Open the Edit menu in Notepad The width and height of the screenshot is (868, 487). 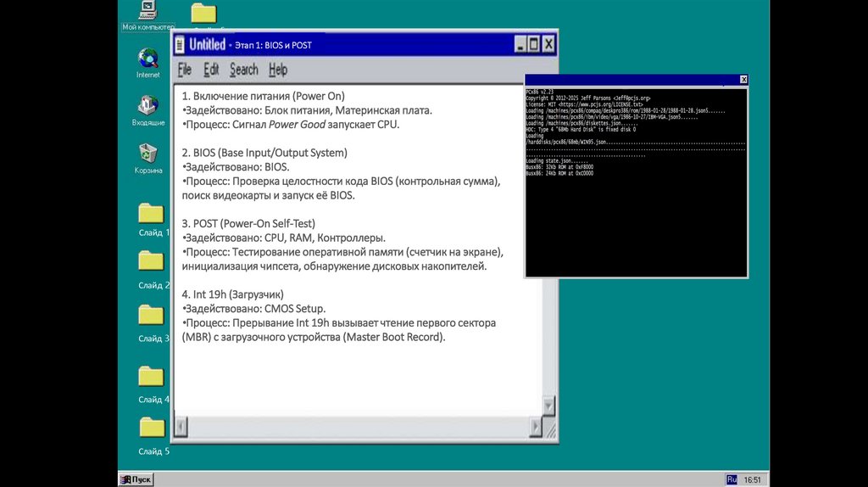coord(211,70)
